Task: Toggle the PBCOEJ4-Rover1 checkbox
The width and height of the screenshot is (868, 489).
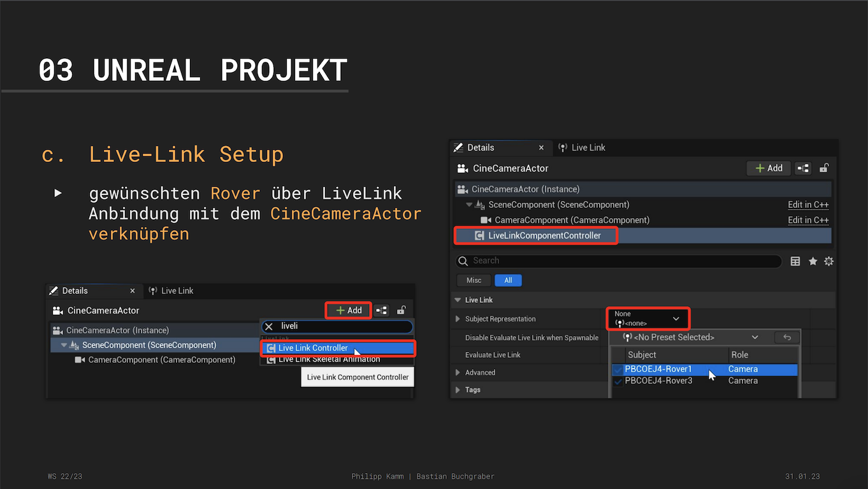Action: [x=618, y=370]
